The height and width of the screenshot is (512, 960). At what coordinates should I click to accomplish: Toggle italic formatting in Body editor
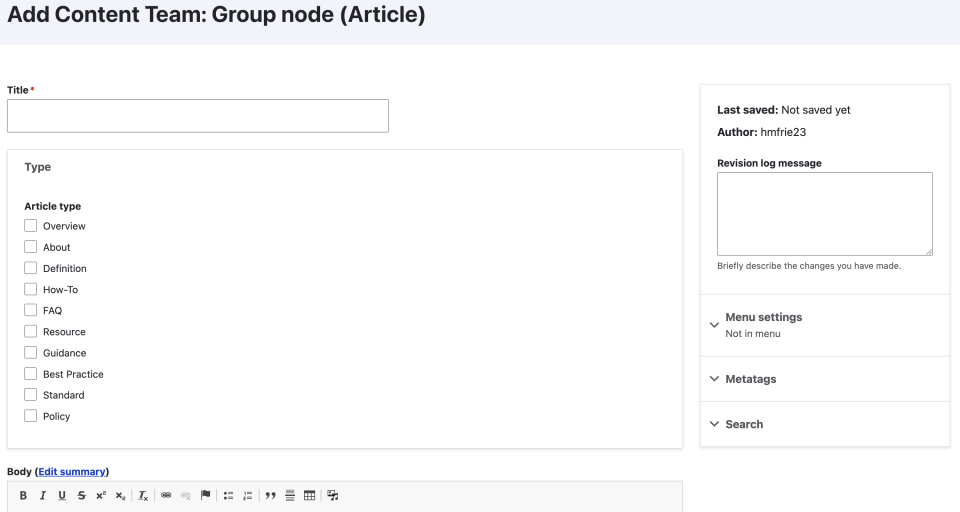[43, 495]
